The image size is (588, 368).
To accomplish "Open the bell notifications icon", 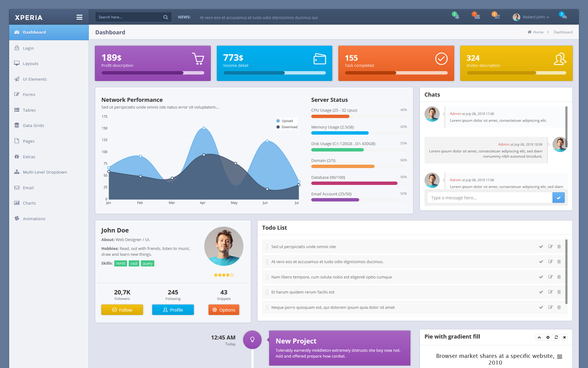I will 457,17.
